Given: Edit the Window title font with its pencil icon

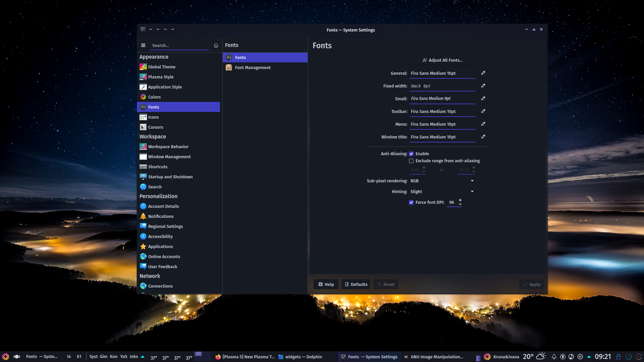Looking at the screenshot, I should (x=483, y=137).
